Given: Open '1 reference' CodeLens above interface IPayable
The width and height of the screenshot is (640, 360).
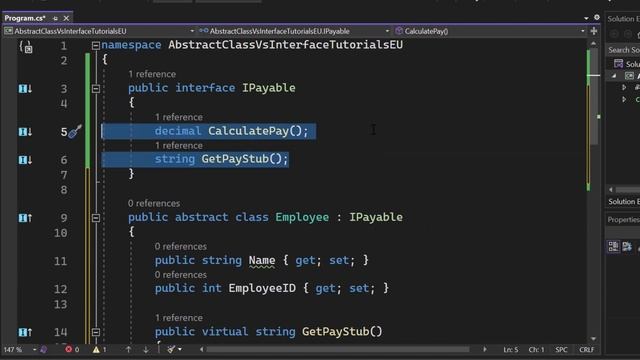Looking at the screenshot, I should click(152, 74).
